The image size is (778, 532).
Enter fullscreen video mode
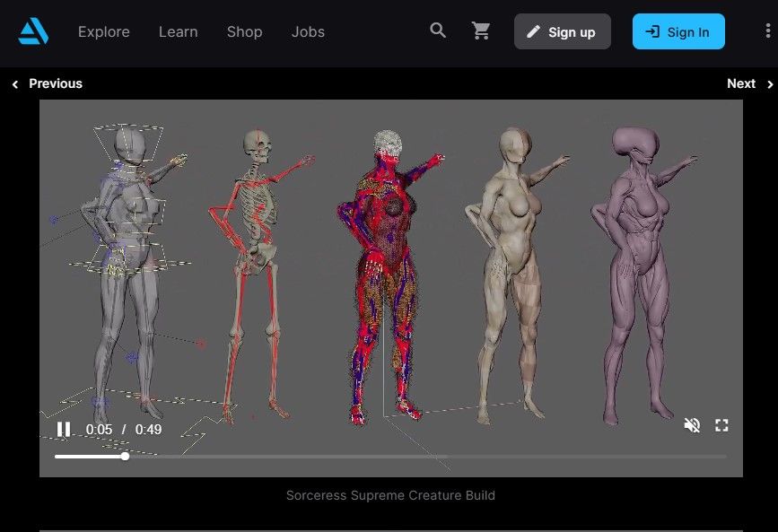[721, 425]
